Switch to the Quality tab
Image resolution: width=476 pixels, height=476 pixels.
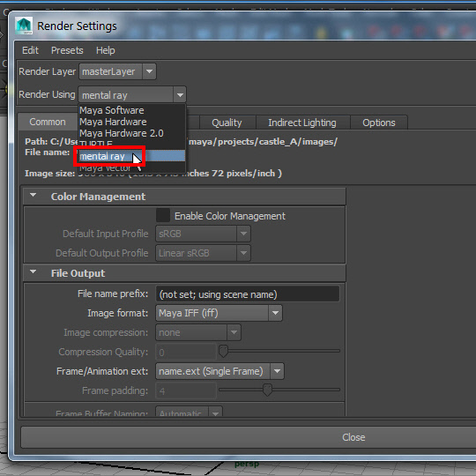(x=227, y=123)
